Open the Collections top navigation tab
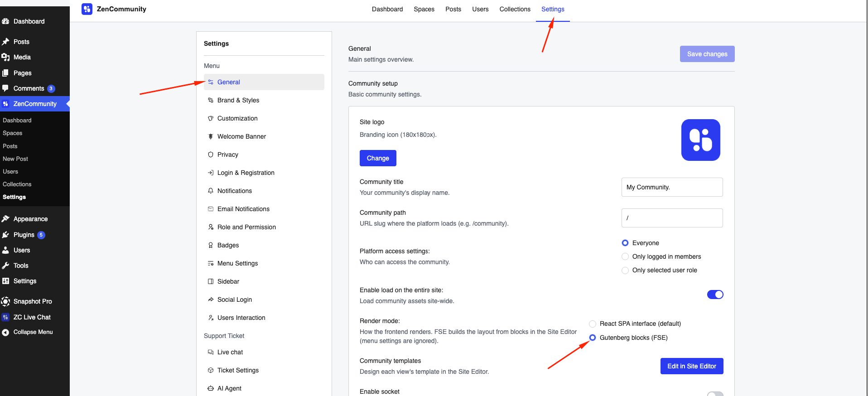The image size is (868, 396). (515, 9)
